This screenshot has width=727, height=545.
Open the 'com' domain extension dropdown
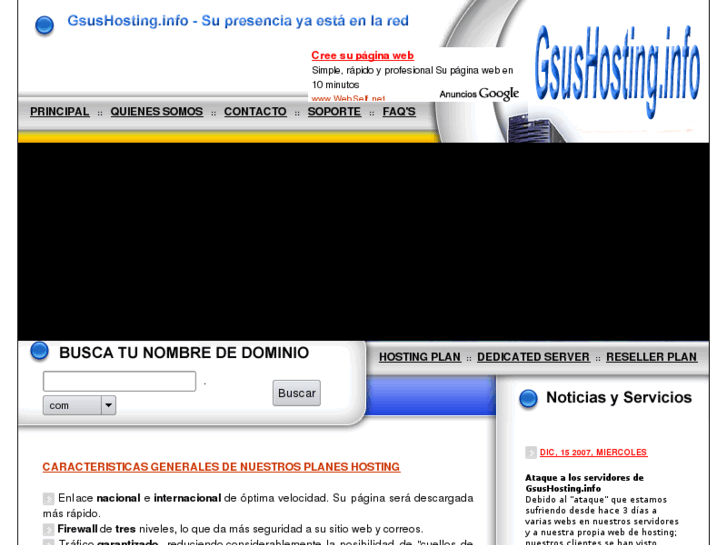click(x=79, y=405)
